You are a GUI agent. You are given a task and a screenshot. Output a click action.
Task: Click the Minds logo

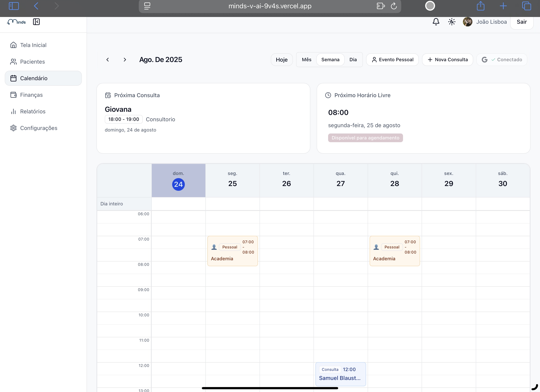tap(16, 22)
